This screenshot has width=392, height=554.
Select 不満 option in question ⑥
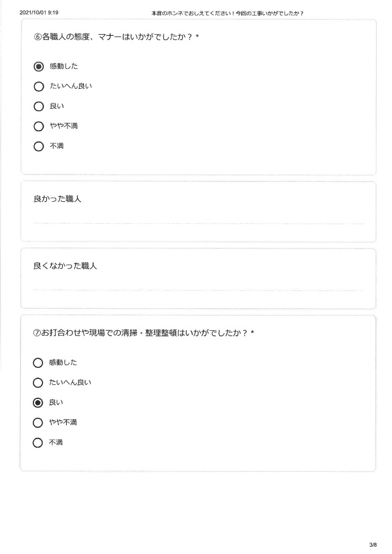[x=38, y=147]
